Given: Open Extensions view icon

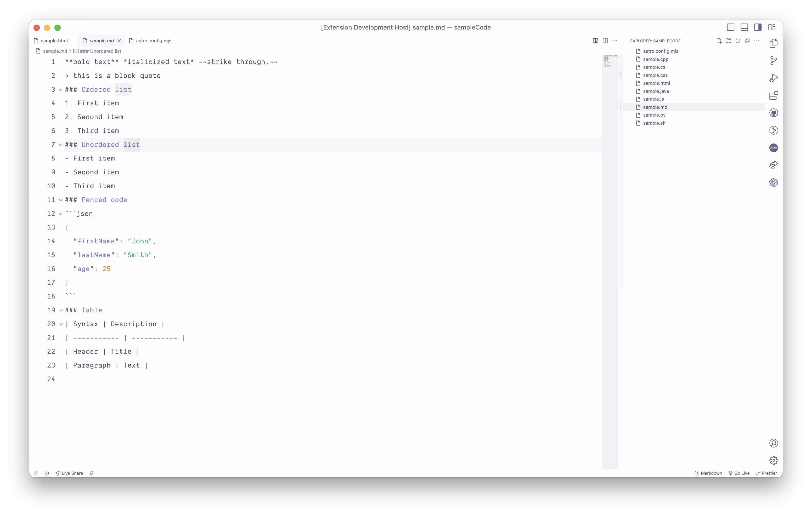Looking at the screenshot, I should (x=774, y=96).
